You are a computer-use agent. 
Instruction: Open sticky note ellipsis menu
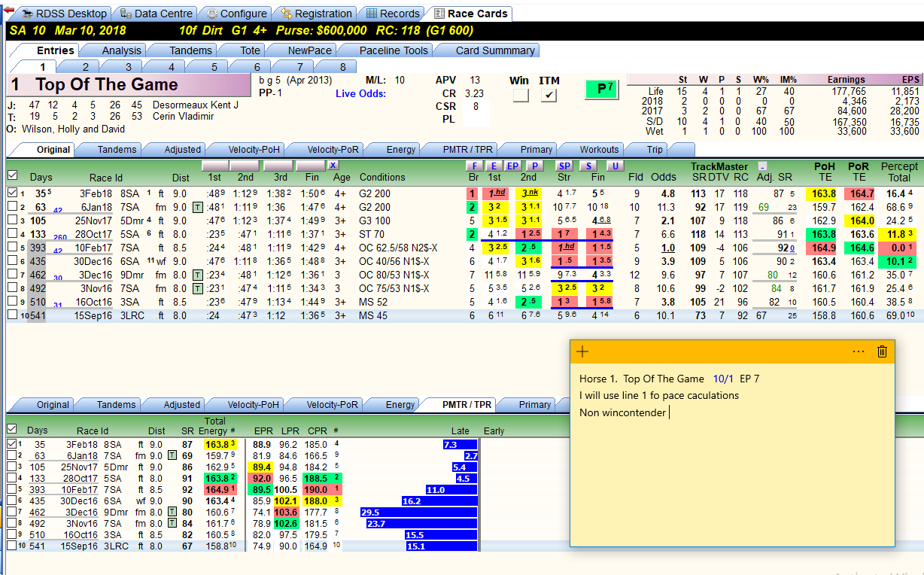click(859, 351)
